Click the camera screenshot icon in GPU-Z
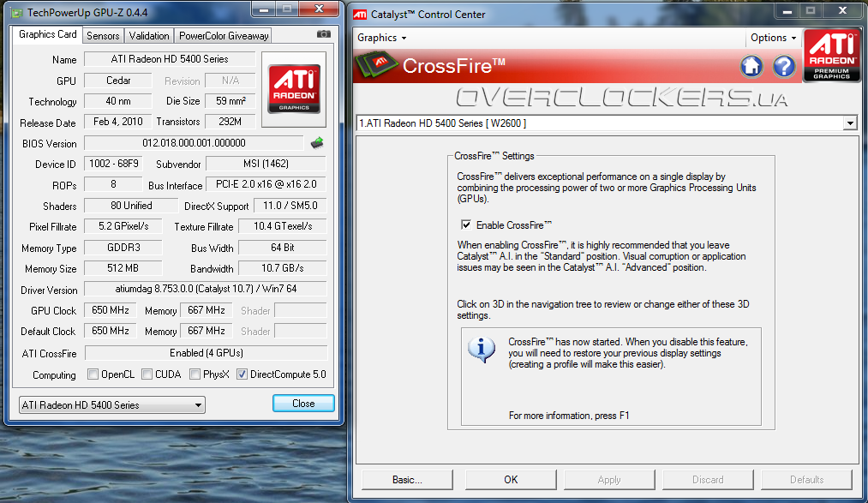Viewport: 868px width, 503px height. pos(324,34)
